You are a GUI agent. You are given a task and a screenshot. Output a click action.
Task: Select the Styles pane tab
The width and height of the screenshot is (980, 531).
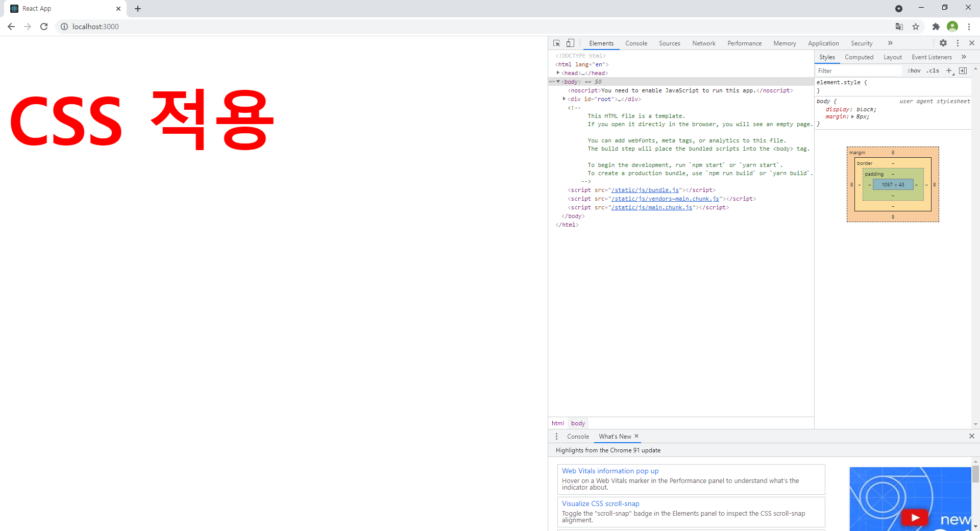pos(827,57)
